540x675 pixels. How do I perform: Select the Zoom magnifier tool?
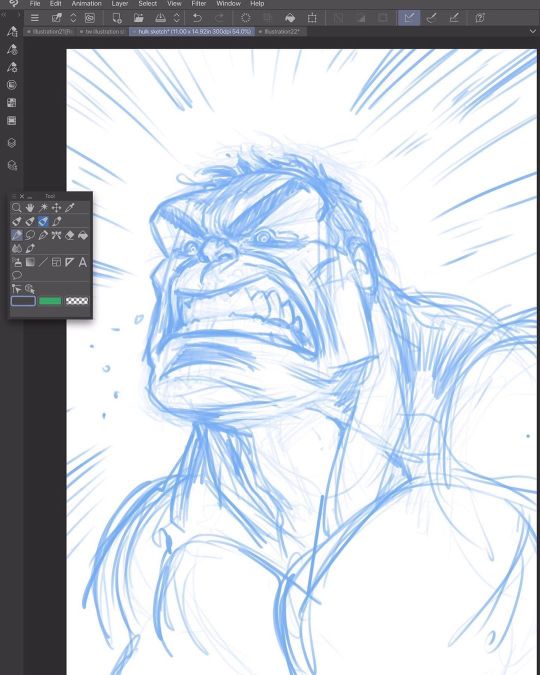point(16,208)
